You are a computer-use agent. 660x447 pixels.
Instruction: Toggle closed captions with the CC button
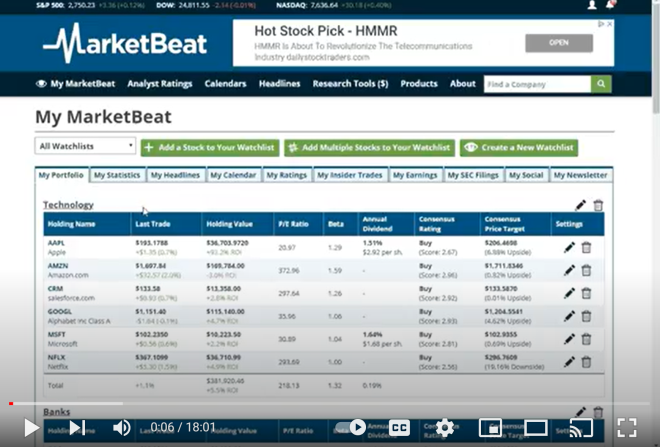(400, 427)
